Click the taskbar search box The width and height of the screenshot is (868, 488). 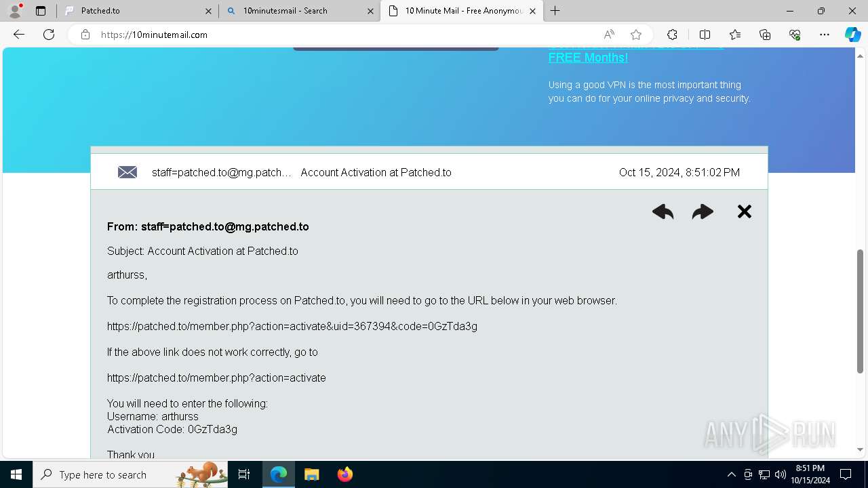pyautogui.click(x=130, y=474)
